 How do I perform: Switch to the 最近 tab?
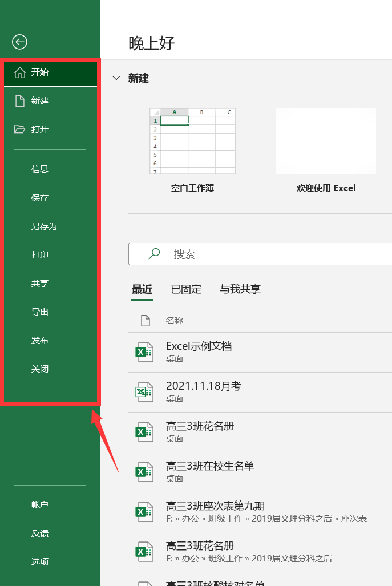[142, 289]
